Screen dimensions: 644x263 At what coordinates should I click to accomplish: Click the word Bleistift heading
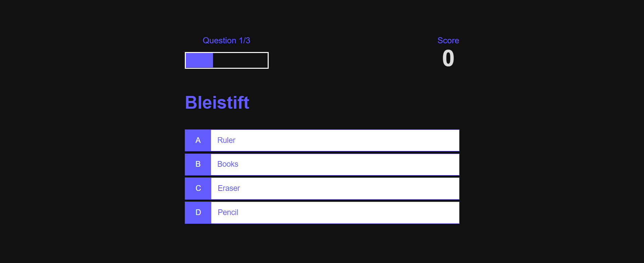[x=217, y=102]
